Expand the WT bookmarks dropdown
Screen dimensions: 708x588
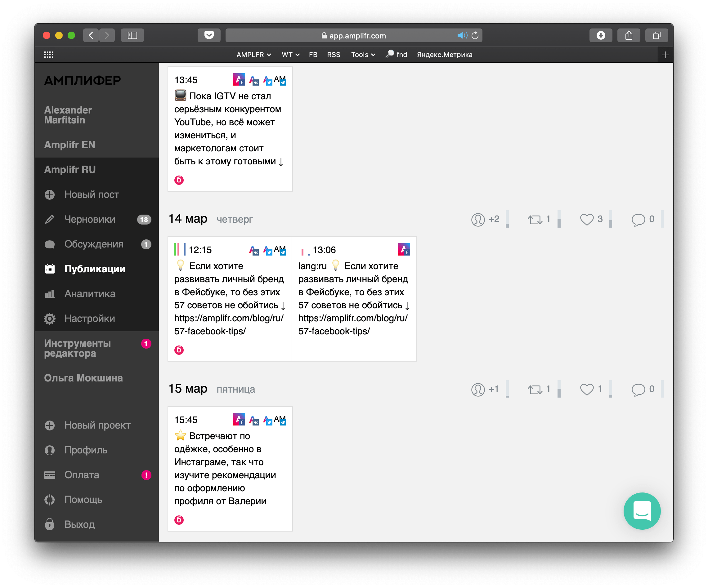(291, 55)
